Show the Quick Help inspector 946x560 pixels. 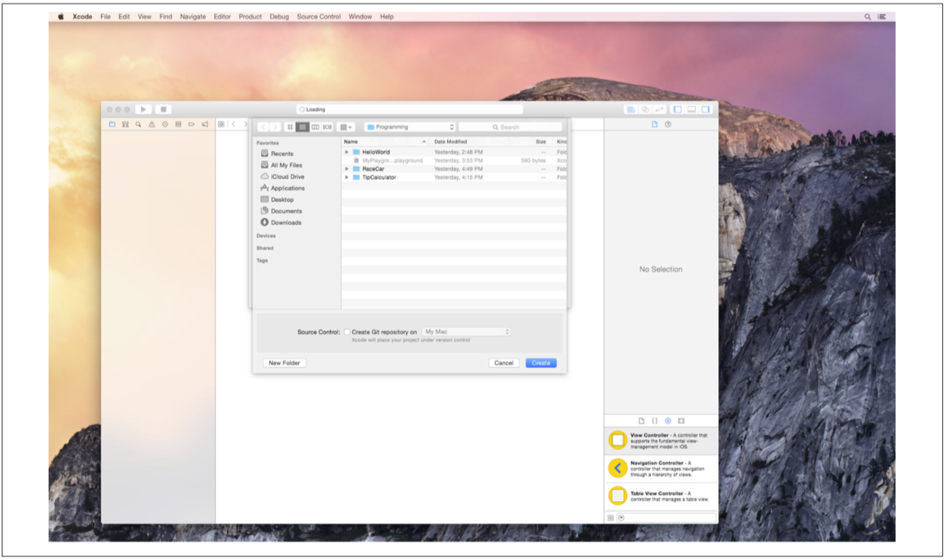coord(668,124)
